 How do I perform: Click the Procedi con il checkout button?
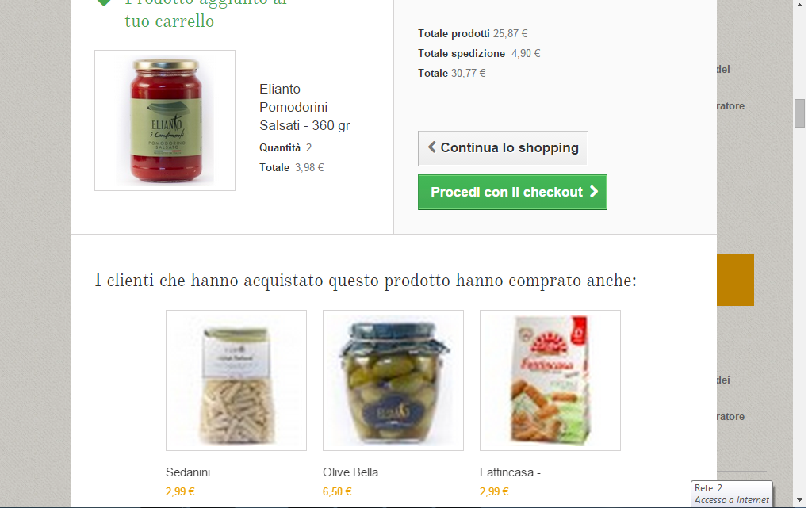pyautogui.click(x=512, y=192)
